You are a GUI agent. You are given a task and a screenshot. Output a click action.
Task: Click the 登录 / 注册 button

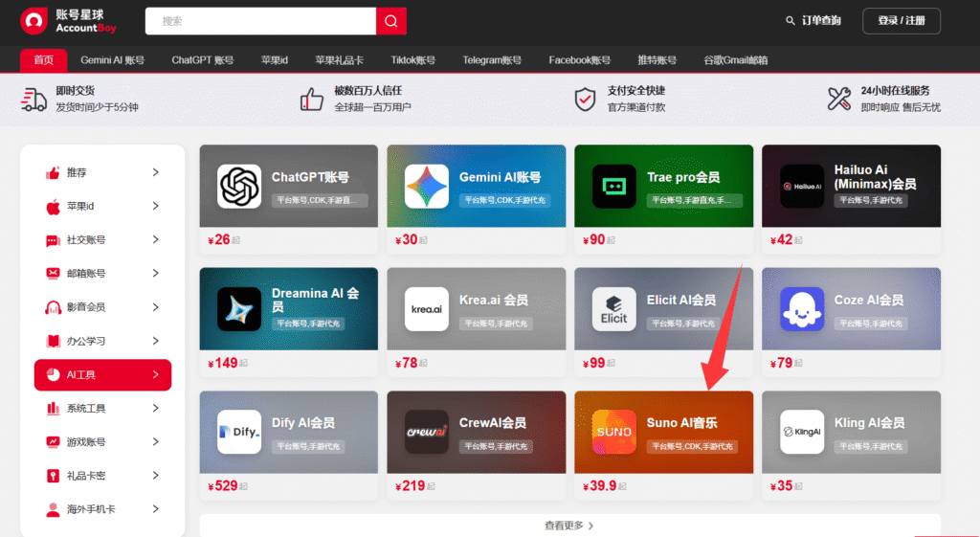coord(902,21)
